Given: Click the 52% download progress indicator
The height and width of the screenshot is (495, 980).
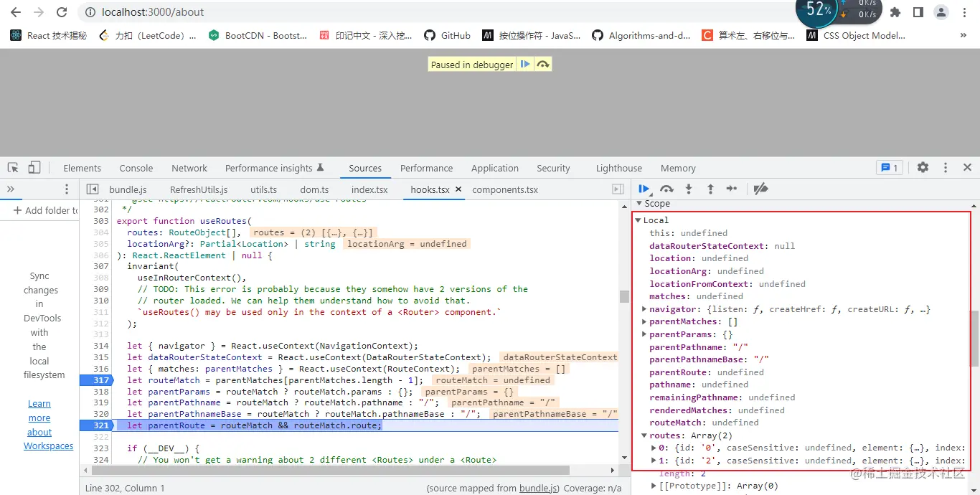Looking at the screenshot, I should pos(817,12).
